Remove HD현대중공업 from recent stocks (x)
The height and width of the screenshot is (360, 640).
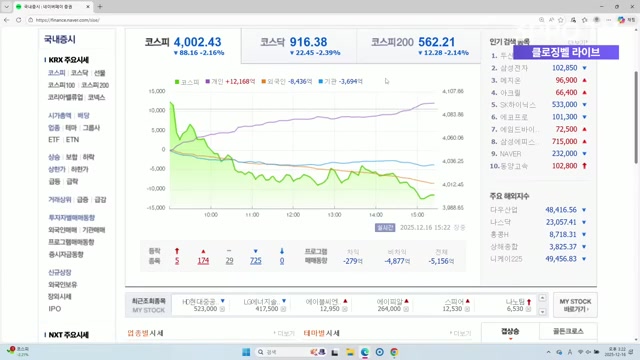click(222, 309)
